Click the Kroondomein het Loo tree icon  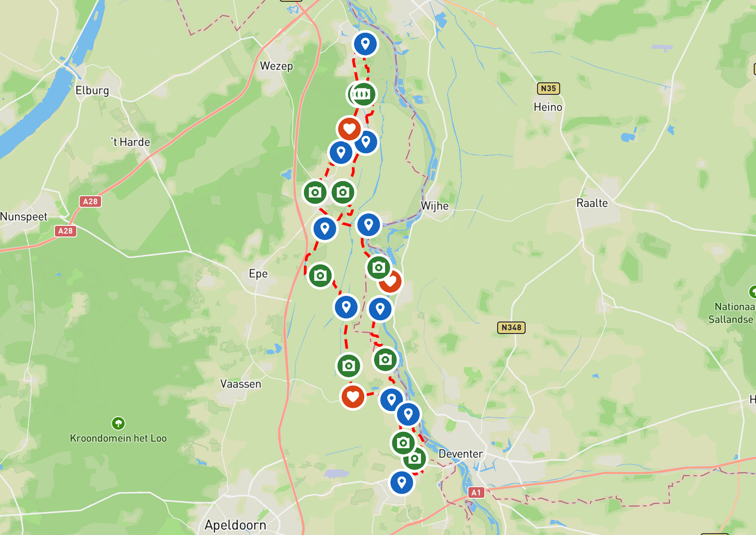(x=118, y=423)
